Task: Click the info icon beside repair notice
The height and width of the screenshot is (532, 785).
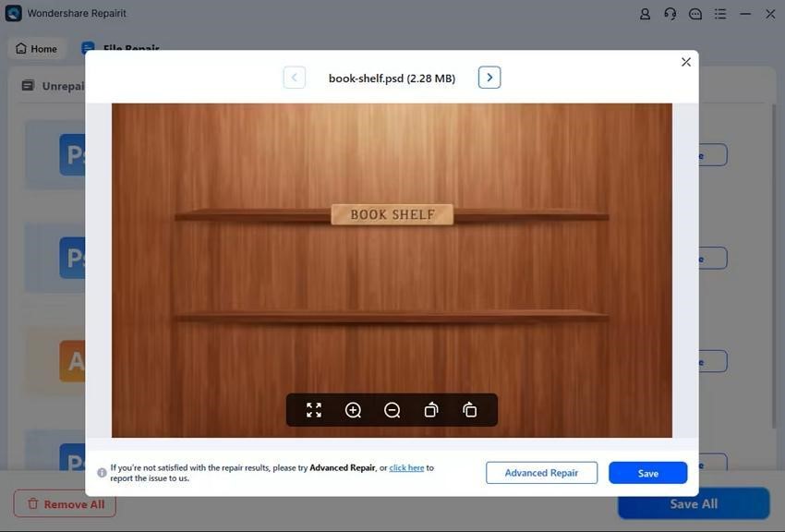Action: [x=102, y=473]
